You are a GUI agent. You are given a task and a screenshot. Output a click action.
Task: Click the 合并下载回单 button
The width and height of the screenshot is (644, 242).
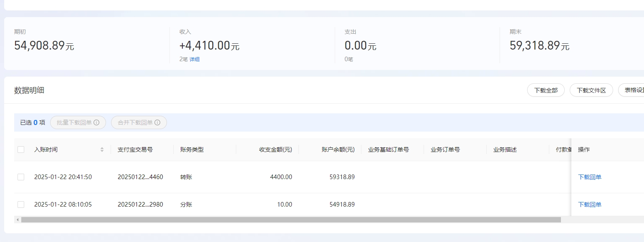(139, 122)
